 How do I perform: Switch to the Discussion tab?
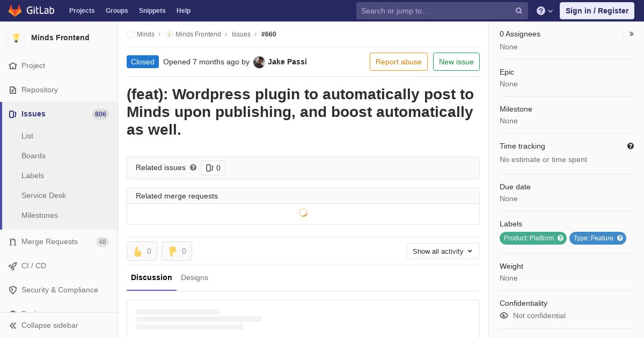click(151, 277)
